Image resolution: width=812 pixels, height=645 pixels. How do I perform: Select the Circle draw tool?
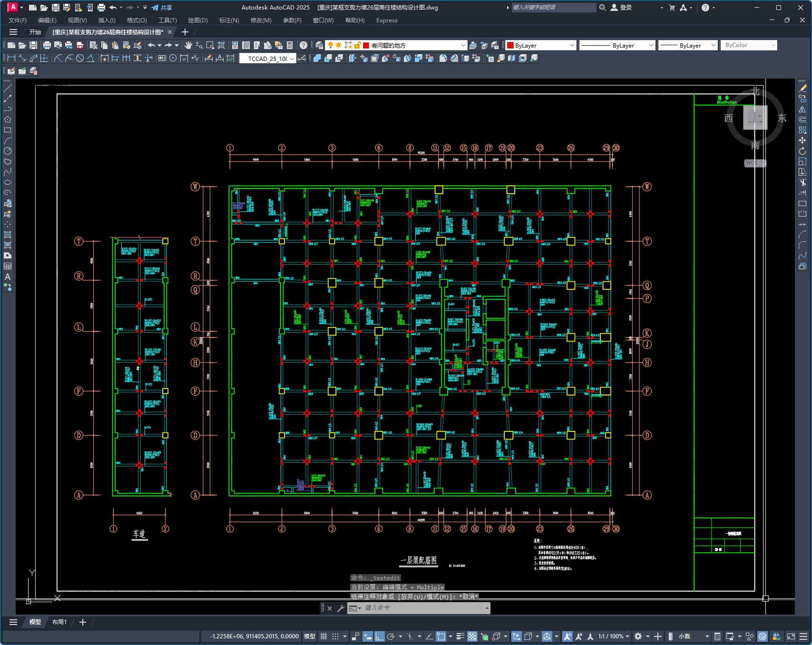pos(8,151)
